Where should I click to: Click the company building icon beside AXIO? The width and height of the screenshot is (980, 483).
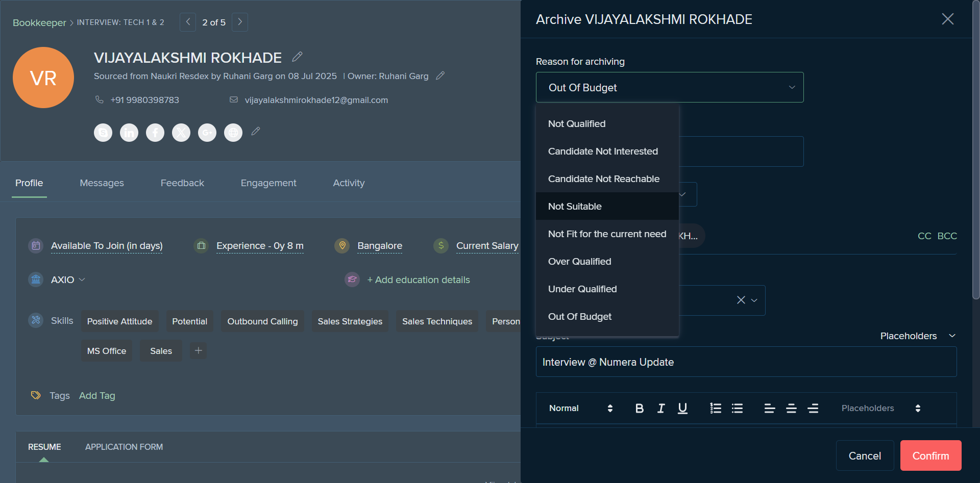(x=36, y=279)
